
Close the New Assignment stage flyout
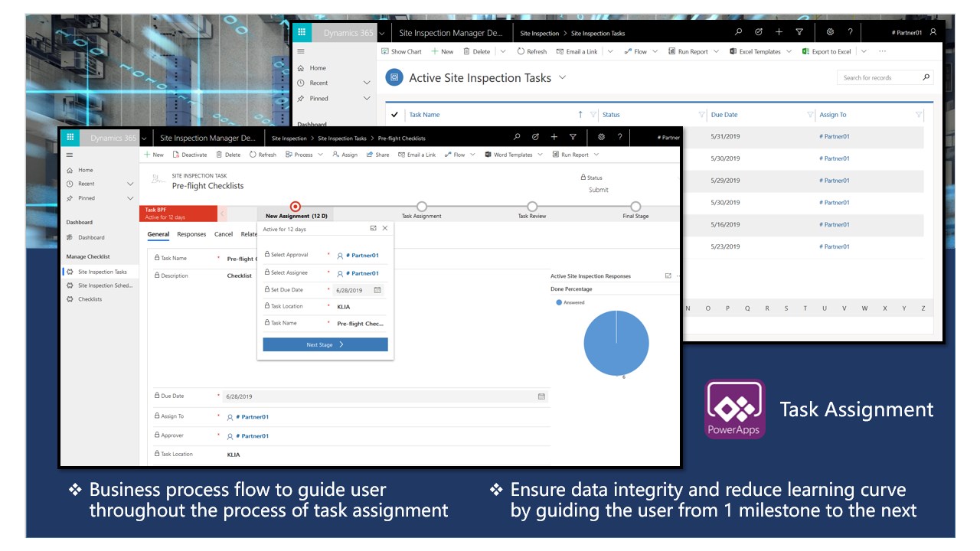(385, 228)
